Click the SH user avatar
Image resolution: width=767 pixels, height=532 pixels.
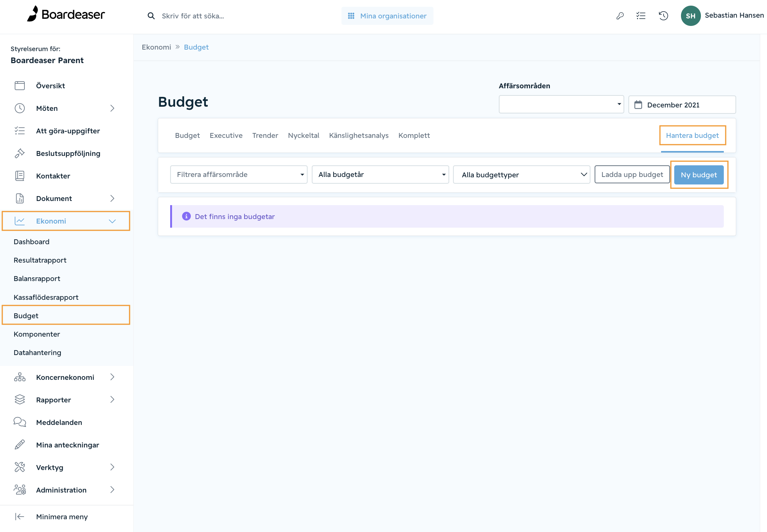(x=690, y=16)
